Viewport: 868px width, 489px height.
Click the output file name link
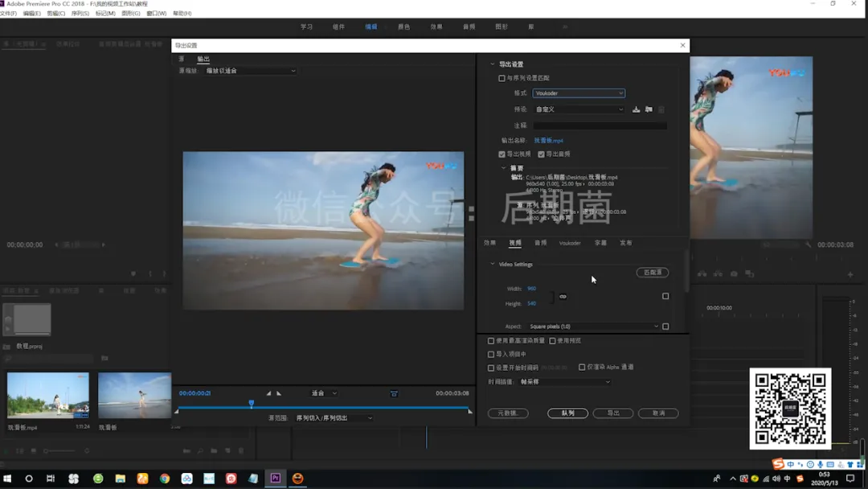tap(548, 141)
